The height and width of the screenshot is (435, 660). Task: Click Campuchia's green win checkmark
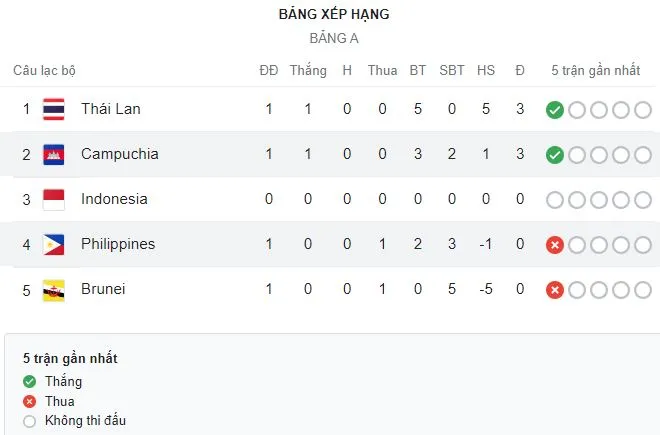click(x=555, y=154)
